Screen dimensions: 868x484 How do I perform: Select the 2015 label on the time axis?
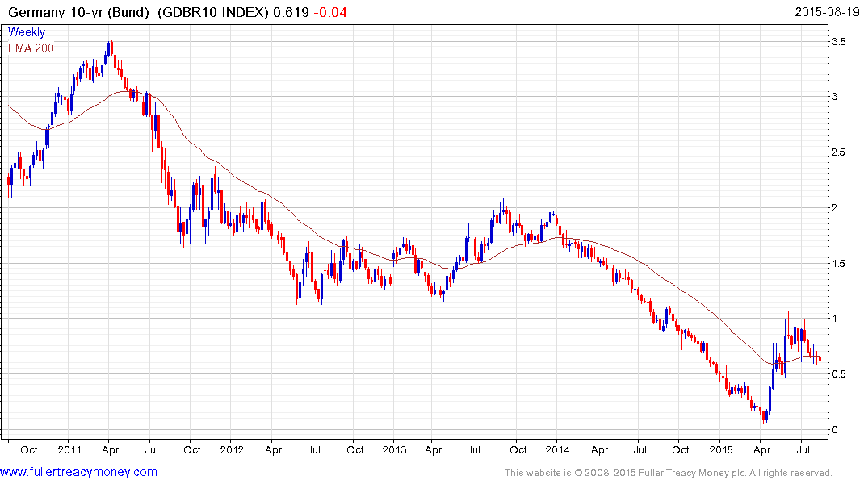(x=719, y=449)
